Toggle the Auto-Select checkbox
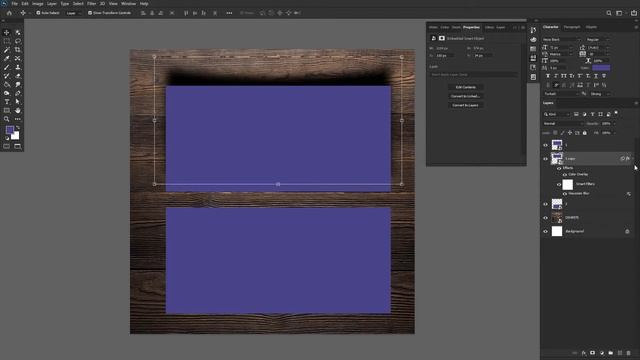 point(38,13)
